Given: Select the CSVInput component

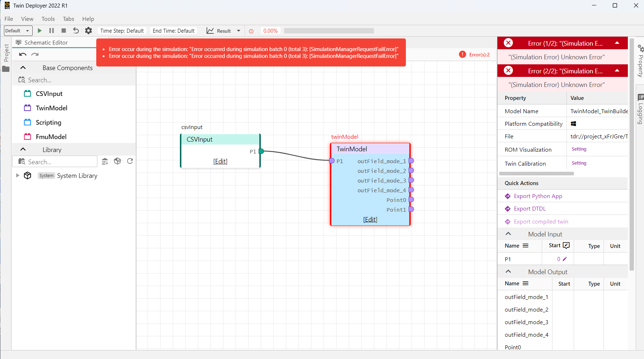Looking at the screenshot, I should pyautogui.click(x=49, y=94).
